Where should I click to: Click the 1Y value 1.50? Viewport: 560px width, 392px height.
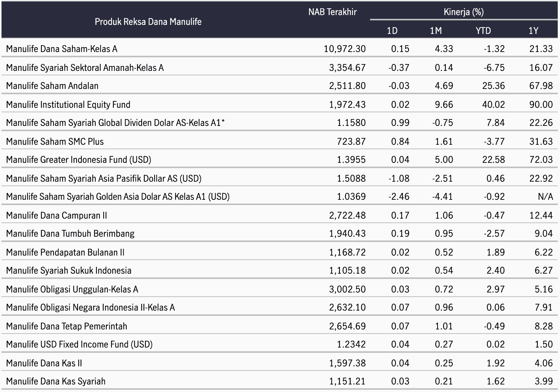coord(544,344)
